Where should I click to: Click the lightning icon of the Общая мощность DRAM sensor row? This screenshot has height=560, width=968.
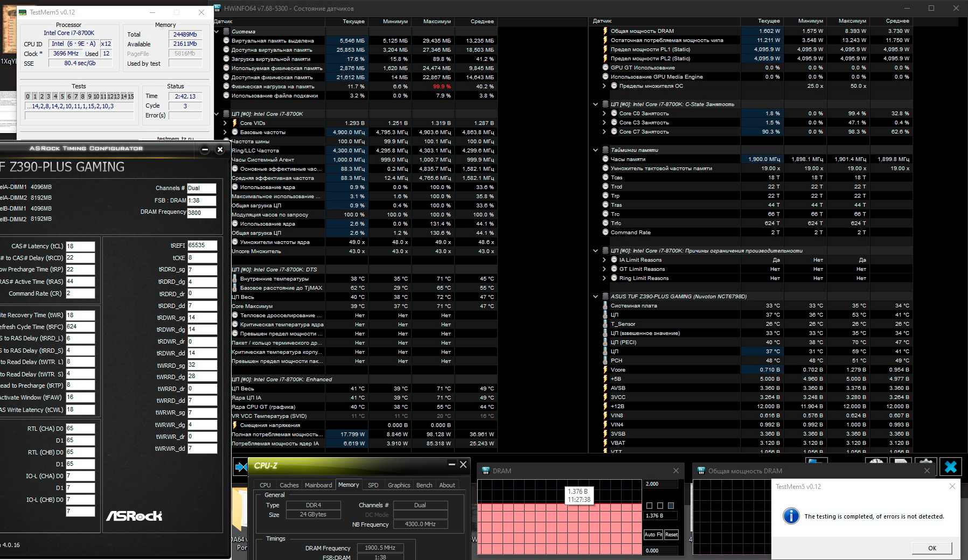tap(605, 31)
